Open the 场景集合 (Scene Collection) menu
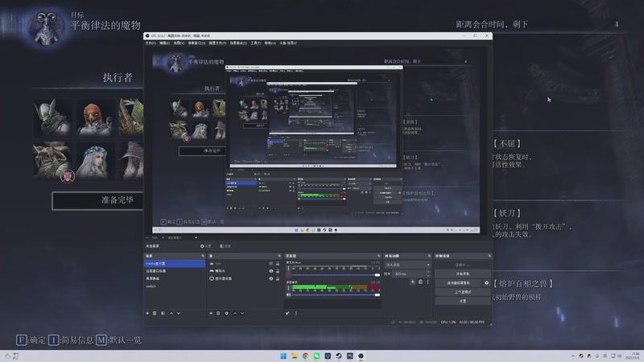644x362 pixels. pyautogui.click(x=238, y=43)
